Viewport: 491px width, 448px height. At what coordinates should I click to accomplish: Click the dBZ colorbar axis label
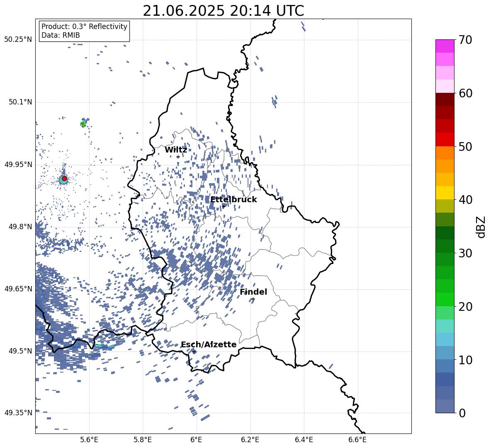point(481,227)
